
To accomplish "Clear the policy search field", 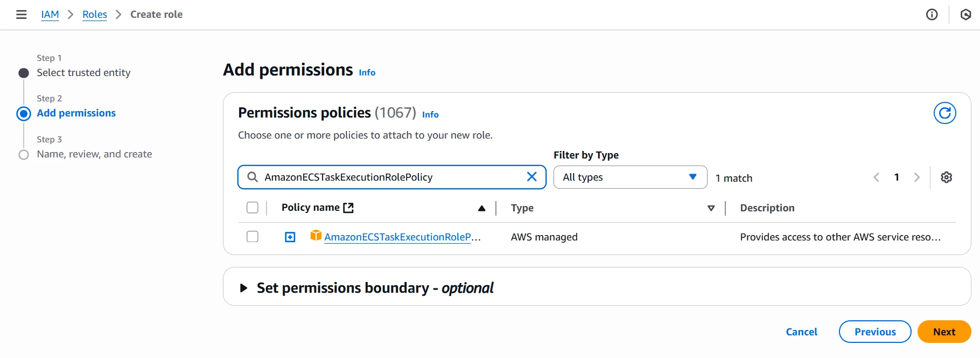I will (x=531, y=177).
